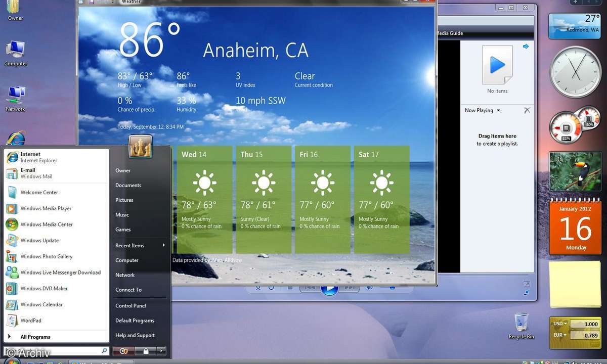Open the Recycle Bin
Viewport: 607px width, 364px height.
click(x=522, y=326)
